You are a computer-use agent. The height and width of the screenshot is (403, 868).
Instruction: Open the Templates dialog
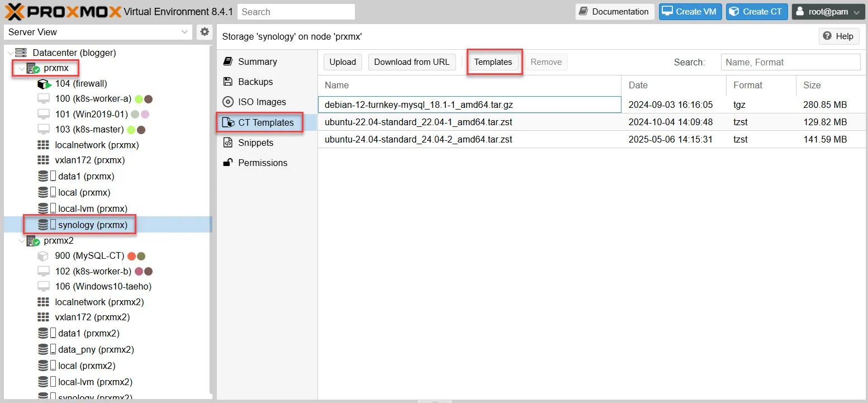[x=494, y=62]
